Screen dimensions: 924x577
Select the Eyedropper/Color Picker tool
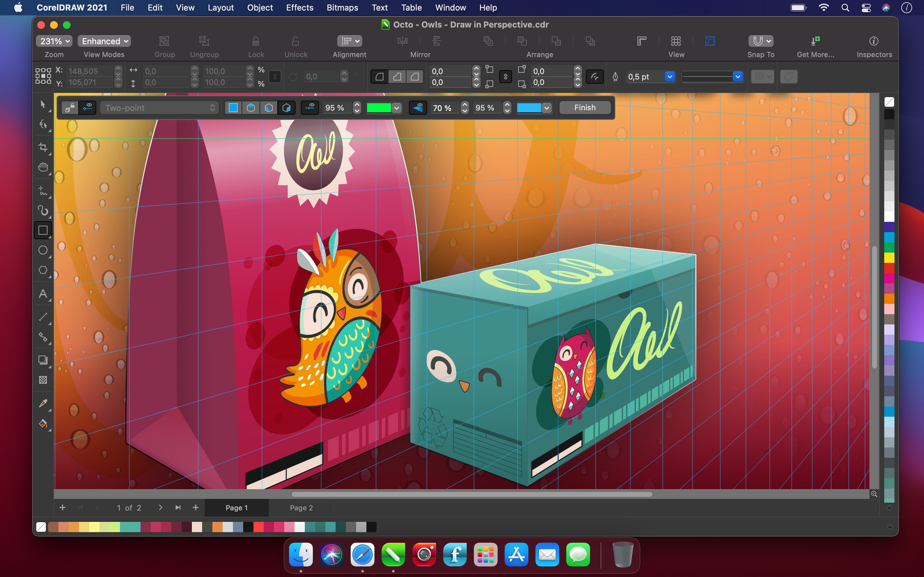pos(43,403)
